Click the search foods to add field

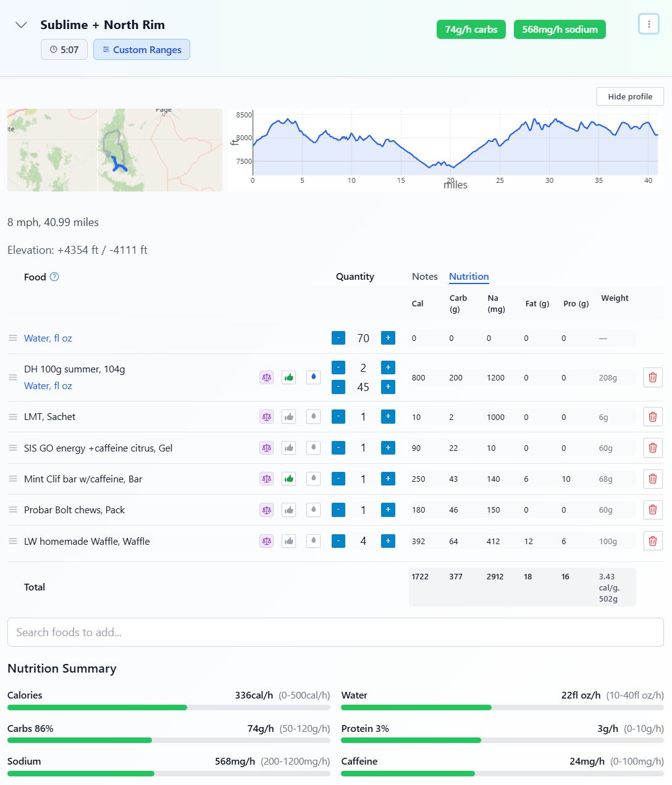click(335, 632)
